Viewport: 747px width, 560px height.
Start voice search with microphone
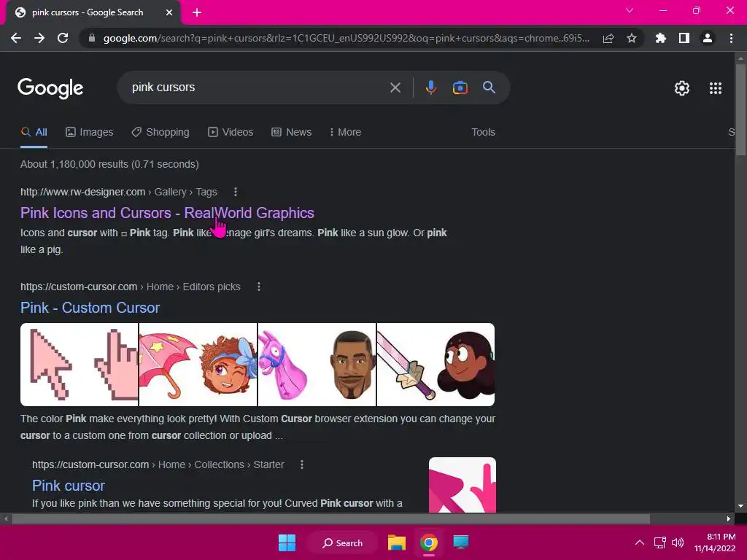[x=430, y=87]
